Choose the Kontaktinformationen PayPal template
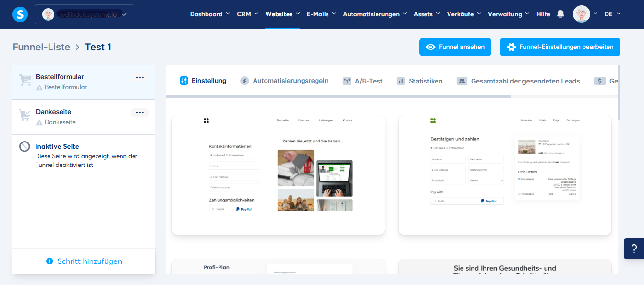Viewport: 644px width, 285px height. click(x=278, y=175)
